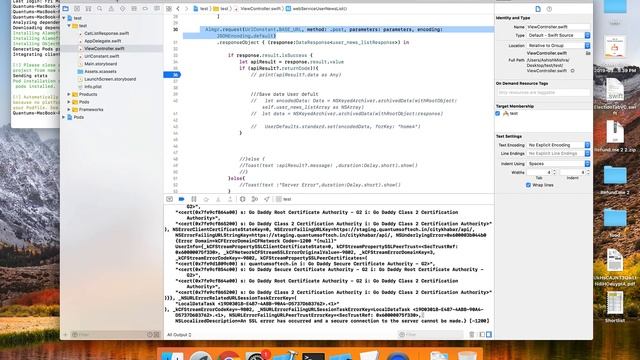Screen dimensions: 640x360
Task: Select Info.plist in navigator
Action: (93, 87)
